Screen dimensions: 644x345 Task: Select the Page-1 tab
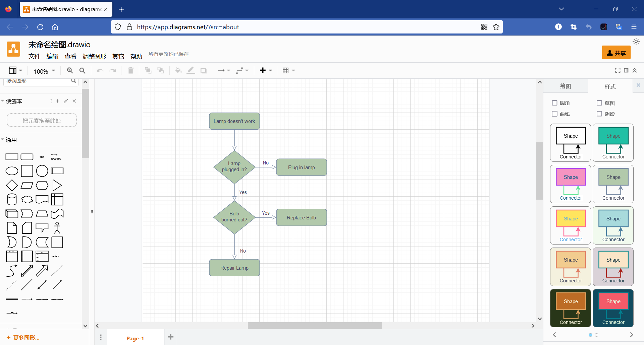(135, 338)
